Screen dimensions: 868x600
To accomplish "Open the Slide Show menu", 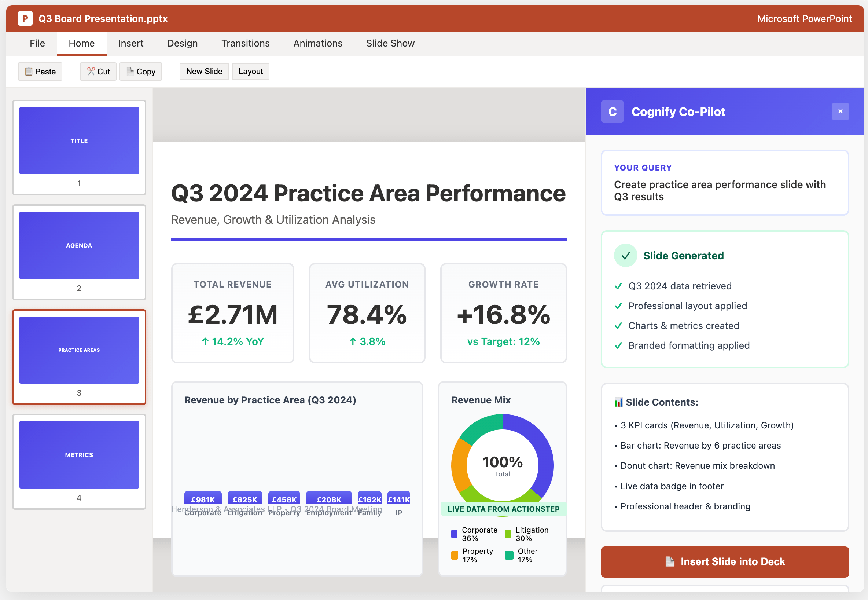I will coord(390,43).
